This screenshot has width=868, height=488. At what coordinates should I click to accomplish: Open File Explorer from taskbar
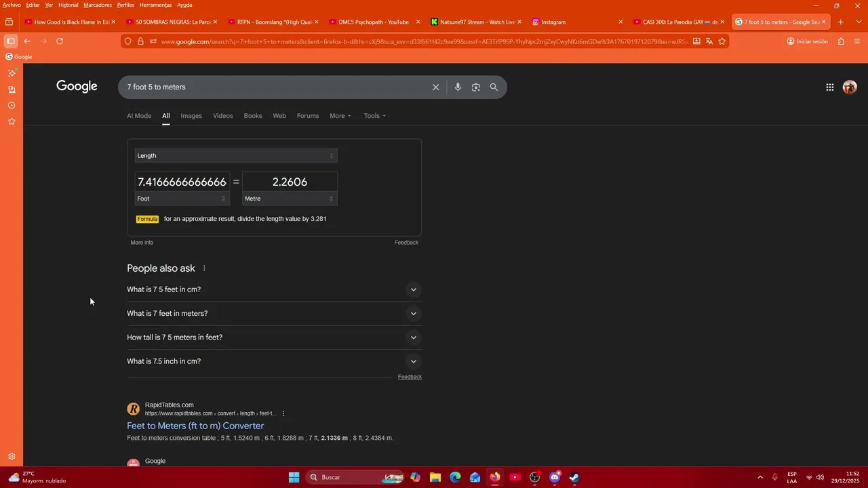[435, 477]
